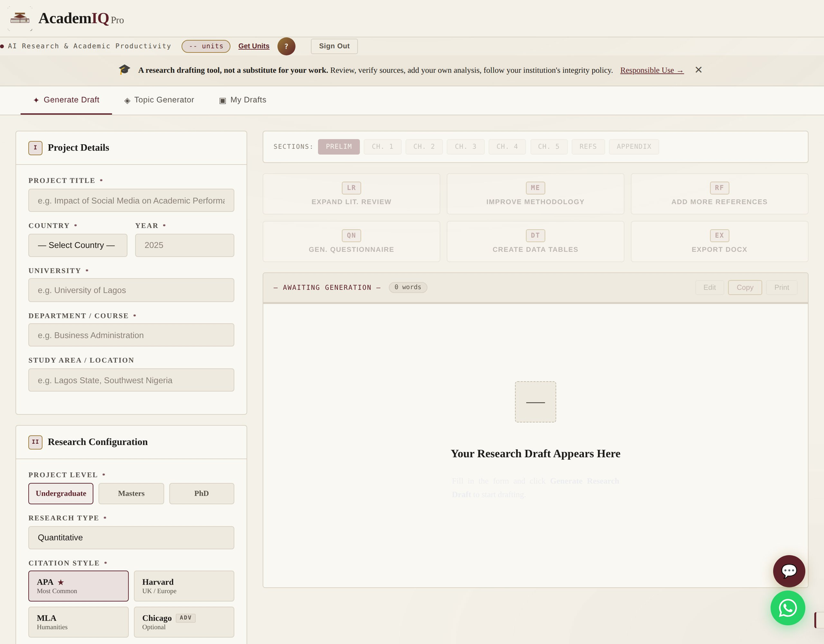
Task: Select the CH. 1 section
Action: point(383,147)
